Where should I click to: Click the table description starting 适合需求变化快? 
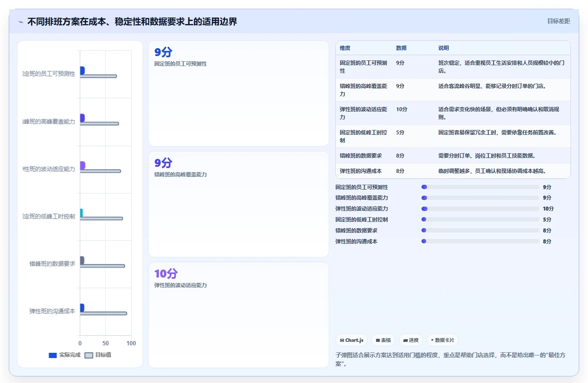[499, 113]
